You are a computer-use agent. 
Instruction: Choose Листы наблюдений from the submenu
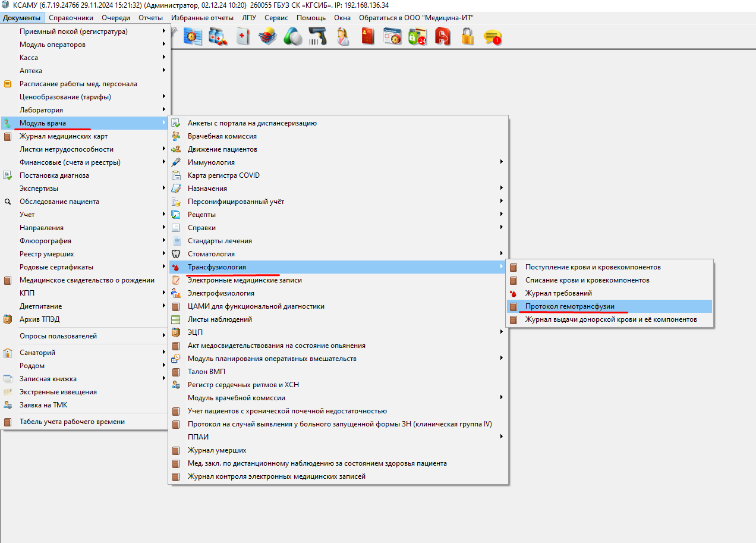pyautogui.click(x=219, y=319)
